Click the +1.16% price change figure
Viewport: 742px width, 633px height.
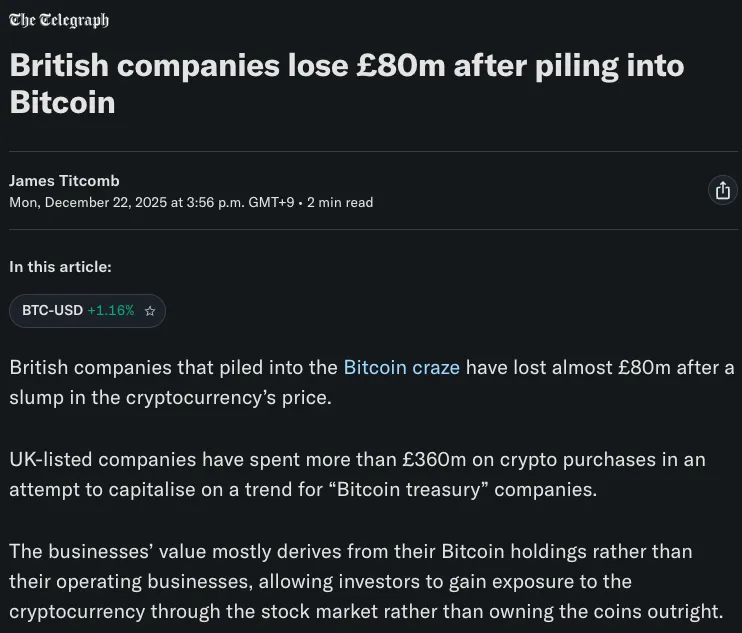point(110,311)
